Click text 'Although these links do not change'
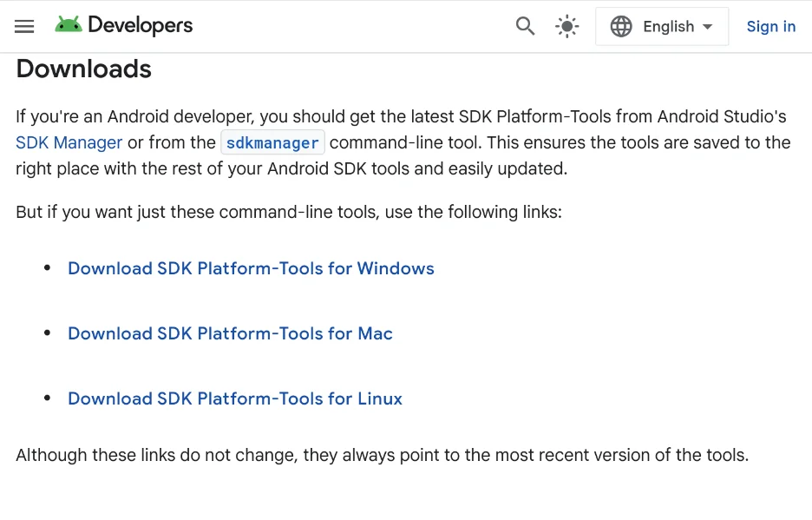The width and height of the screenshot is (812, 520). coord(156,455)
